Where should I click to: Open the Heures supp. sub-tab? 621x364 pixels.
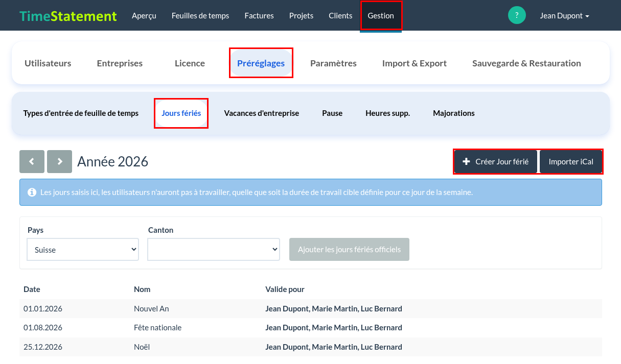(388, 113)
